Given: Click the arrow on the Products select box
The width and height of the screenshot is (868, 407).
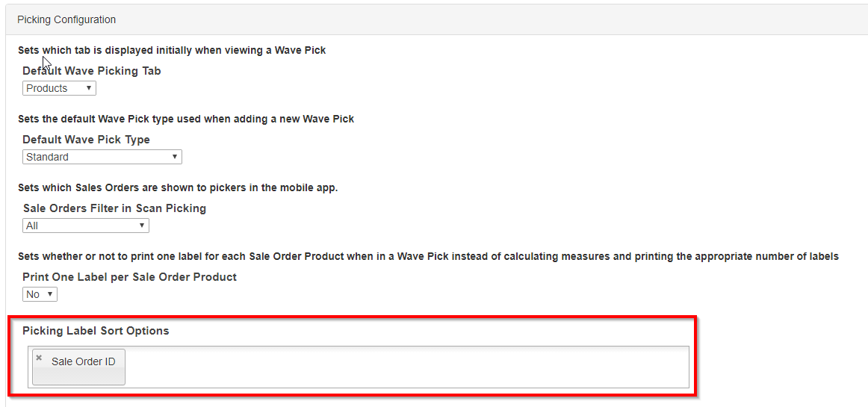Looking at the screenshot, I should (89, 88).
